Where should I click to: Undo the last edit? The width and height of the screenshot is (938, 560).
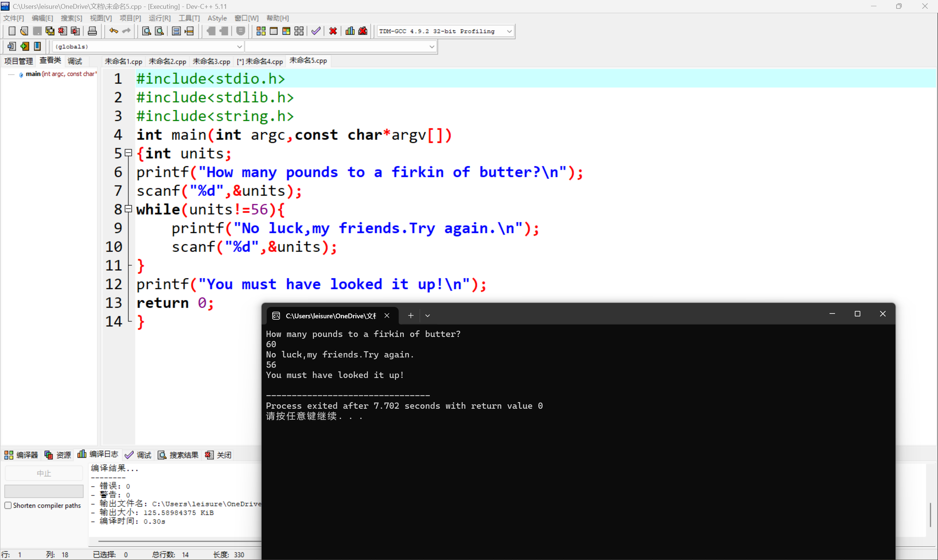pos(113,31)
